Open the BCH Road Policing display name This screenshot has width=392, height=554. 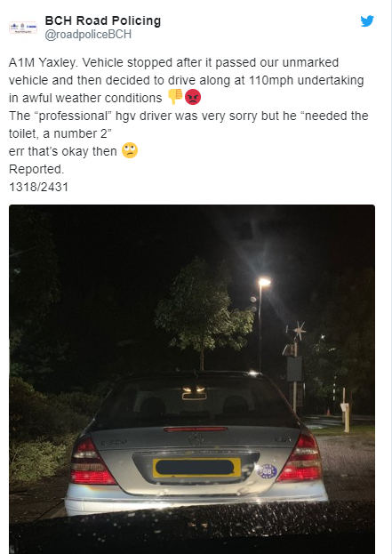pyautogui.click(x=103, y=20)
